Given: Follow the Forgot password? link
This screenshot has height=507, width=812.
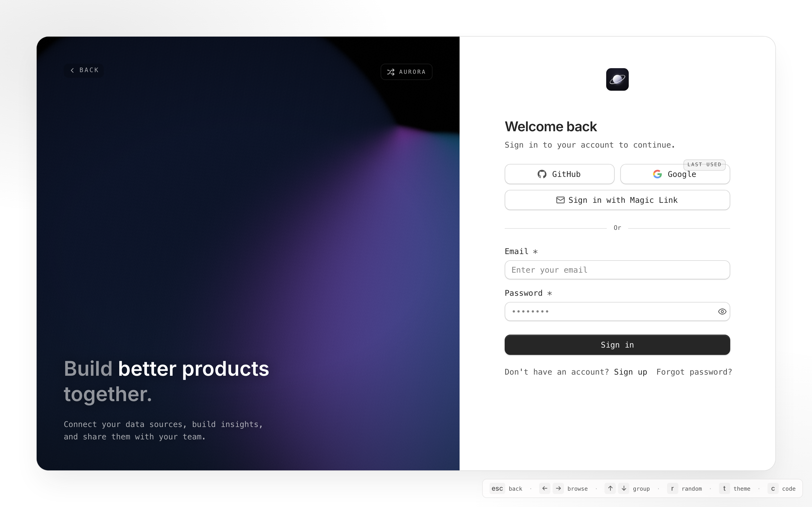Looking at the screenshot, I should click(x=694, y=372).
